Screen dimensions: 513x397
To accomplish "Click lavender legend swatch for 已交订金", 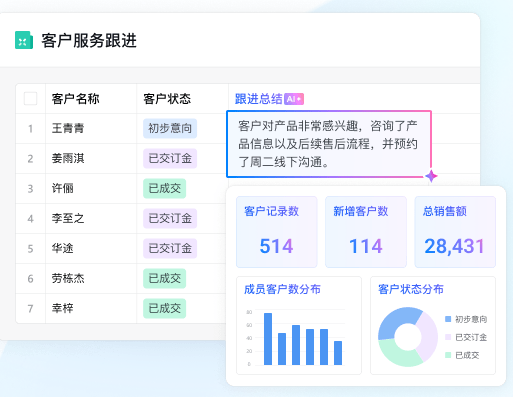I will click(x=448, y=337).
